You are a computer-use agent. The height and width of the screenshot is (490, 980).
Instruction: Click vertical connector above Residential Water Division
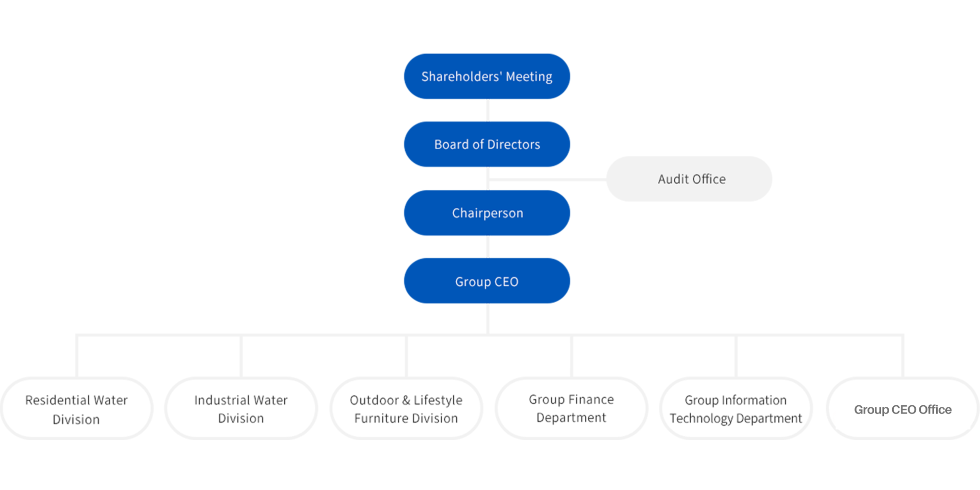point(77,356)
